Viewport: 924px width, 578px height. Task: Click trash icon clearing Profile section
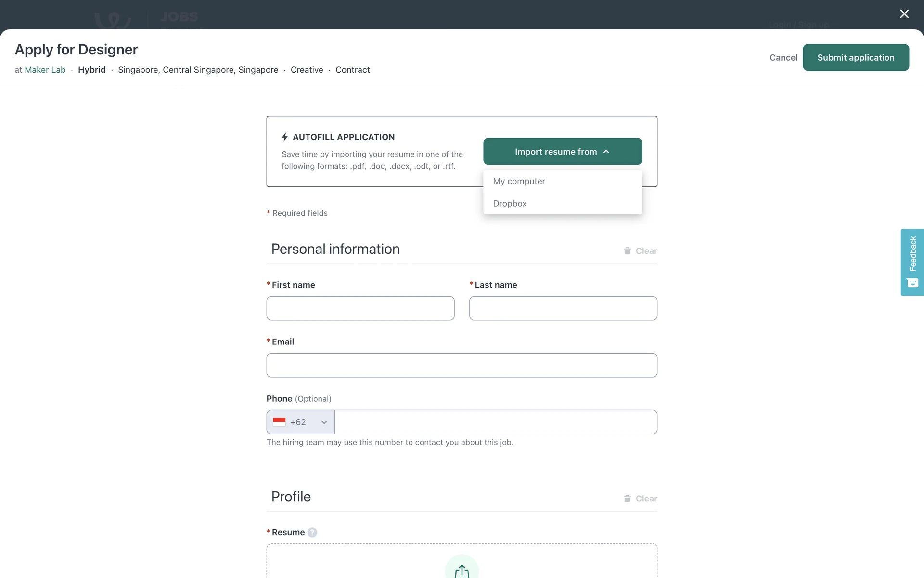point(627,499)
